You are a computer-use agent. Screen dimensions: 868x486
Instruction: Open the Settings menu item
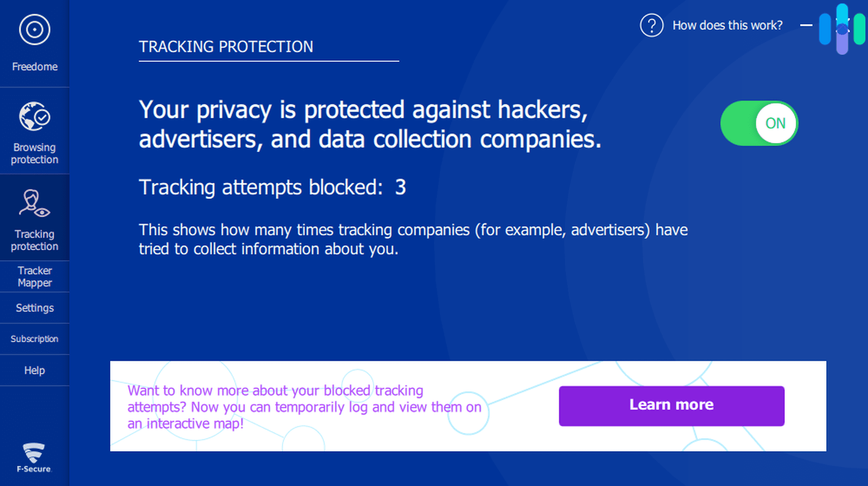[34, 308]
